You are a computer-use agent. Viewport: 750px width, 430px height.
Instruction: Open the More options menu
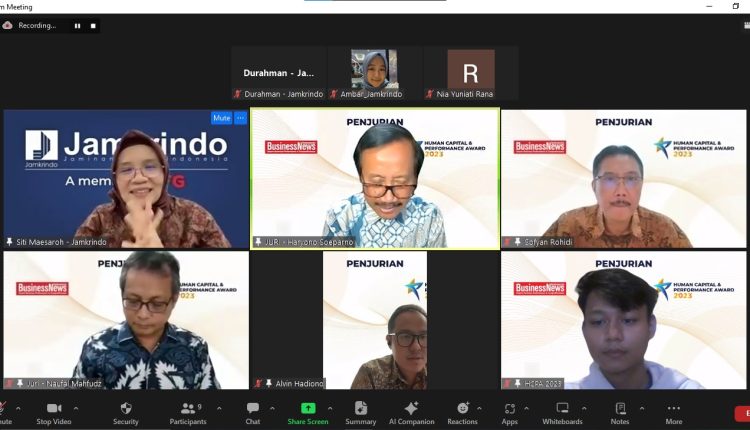673,409
